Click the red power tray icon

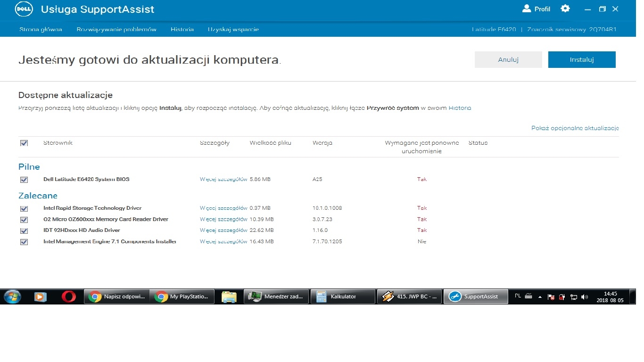click(x=562, y=297)
